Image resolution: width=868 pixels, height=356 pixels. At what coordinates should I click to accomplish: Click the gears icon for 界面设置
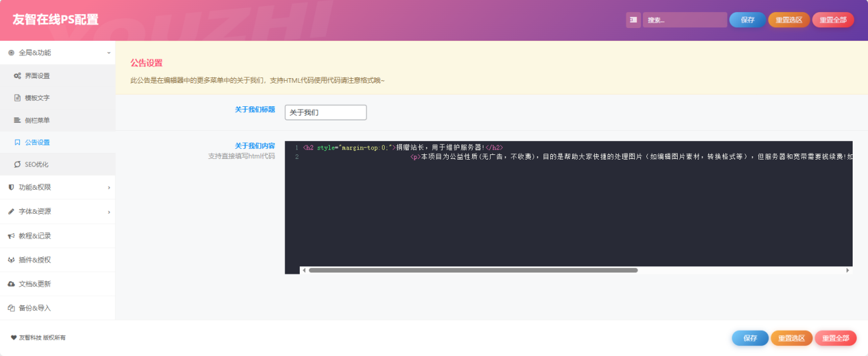17,76
